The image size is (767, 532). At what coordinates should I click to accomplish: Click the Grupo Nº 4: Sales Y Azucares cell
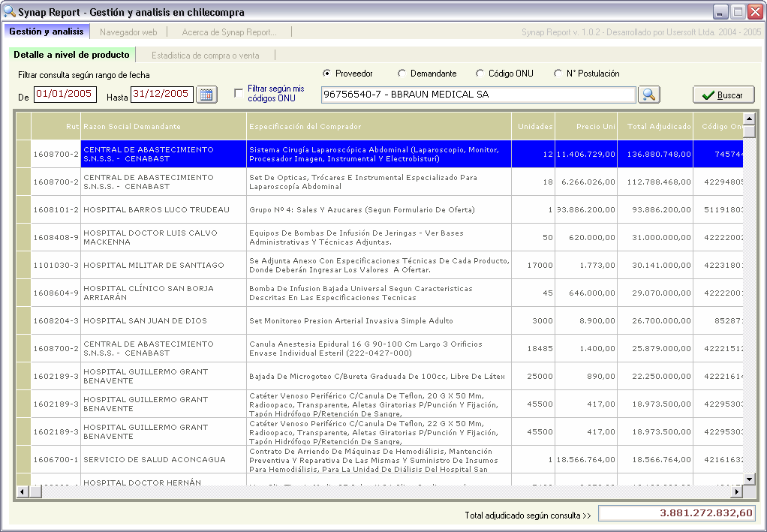379,210
